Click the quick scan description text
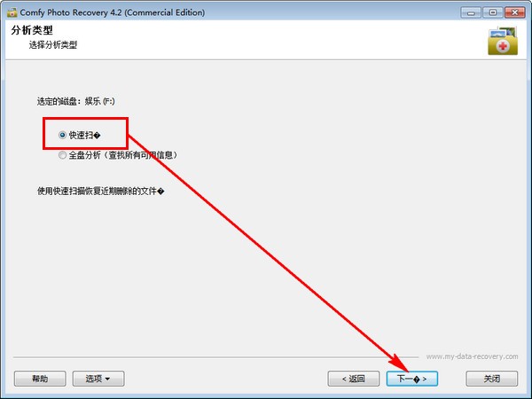The image size is (532, 399). 100,191
